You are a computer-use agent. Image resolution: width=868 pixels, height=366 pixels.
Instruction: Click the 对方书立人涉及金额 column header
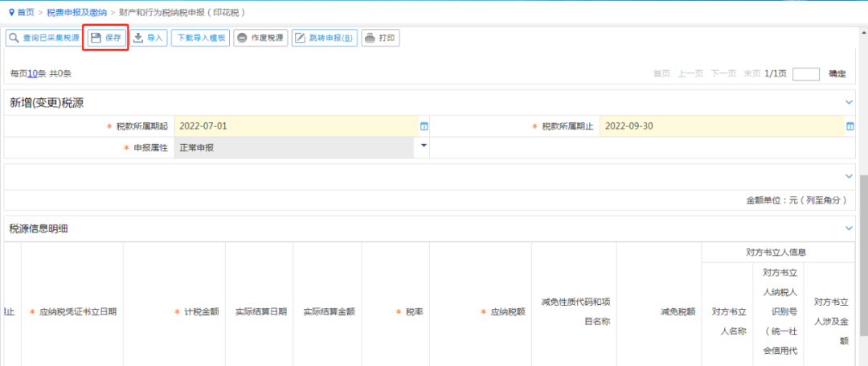[x=831, y=321]
